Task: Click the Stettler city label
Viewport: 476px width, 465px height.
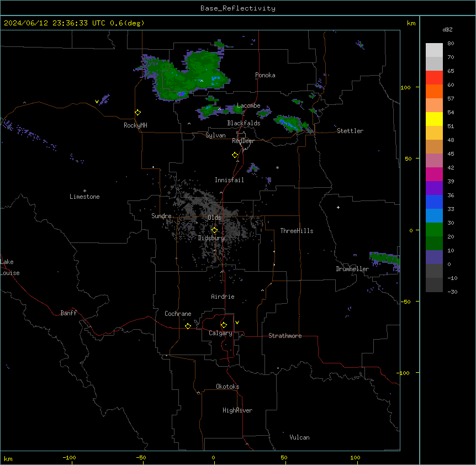Action: point(350,131)
